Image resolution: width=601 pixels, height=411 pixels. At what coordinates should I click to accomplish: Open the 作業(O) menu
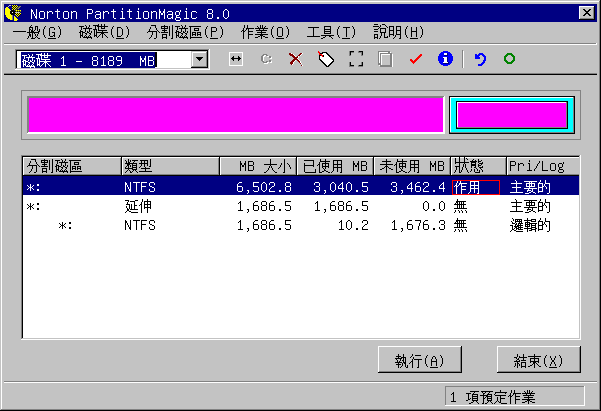click(265, 32)
